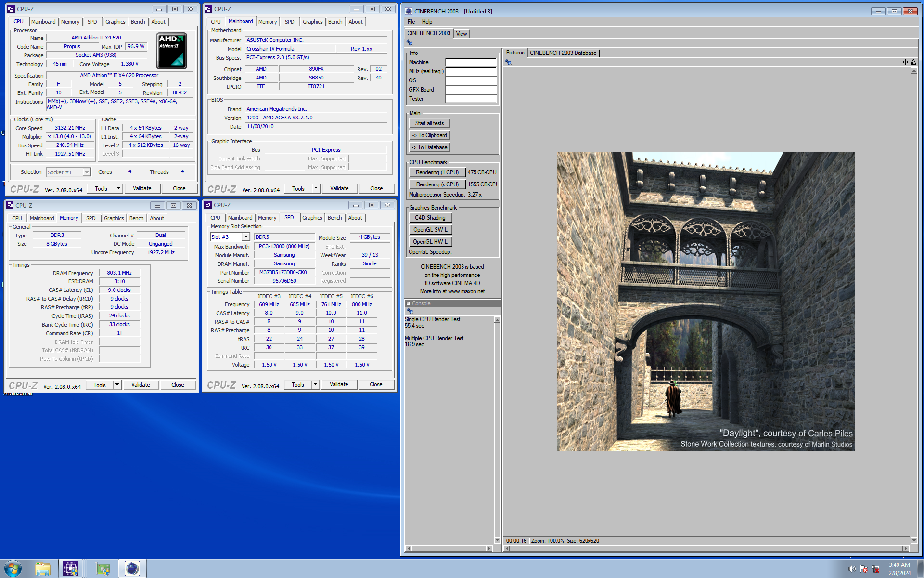The image size is (924, 578).
Task: Open the CINEBENCH File menu
Action: pyautogui.click(x=411, y=22)
